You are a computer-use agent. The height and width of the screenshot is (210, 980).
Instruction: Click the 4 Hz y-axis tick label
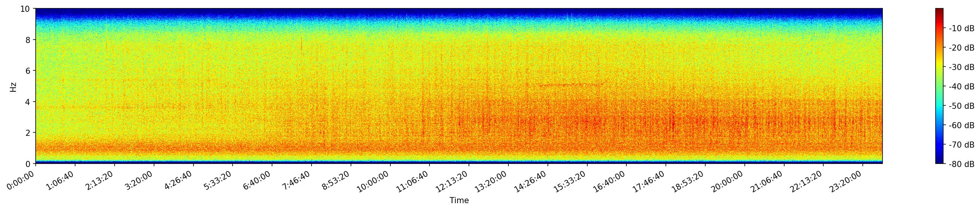click(x=28, y=102)
